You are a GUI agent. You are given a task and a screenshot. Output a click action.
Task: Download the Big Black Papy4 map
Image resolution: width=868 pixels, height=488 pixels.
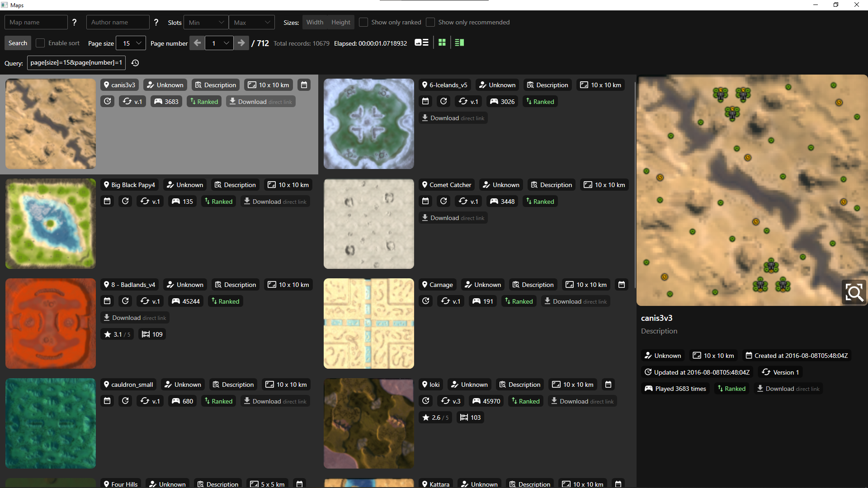point(275,201)
